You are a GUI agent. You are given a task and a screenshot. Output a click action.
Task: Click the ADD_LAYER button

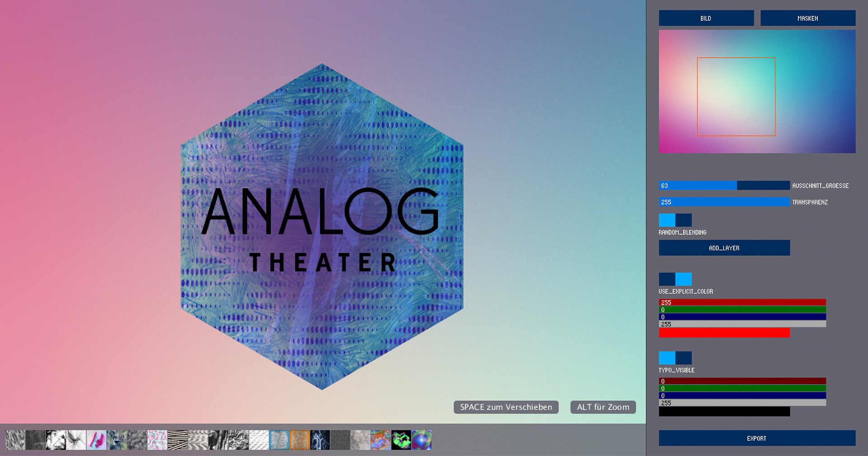(x=724, y=248)
